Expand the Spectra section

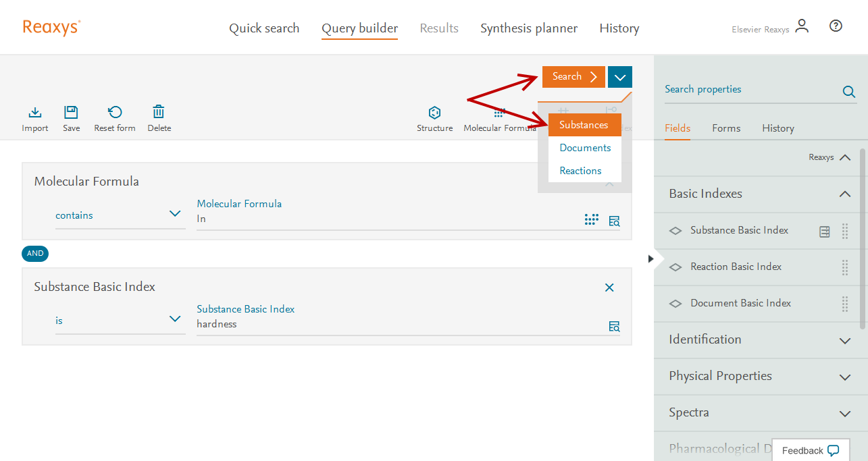click(844, 413)
